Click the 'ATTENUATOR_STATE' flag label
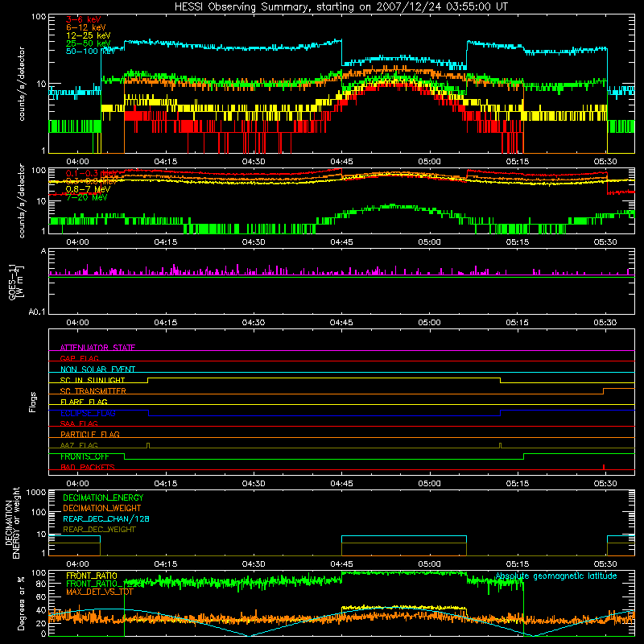644x644 pixels. pos(97,348)
